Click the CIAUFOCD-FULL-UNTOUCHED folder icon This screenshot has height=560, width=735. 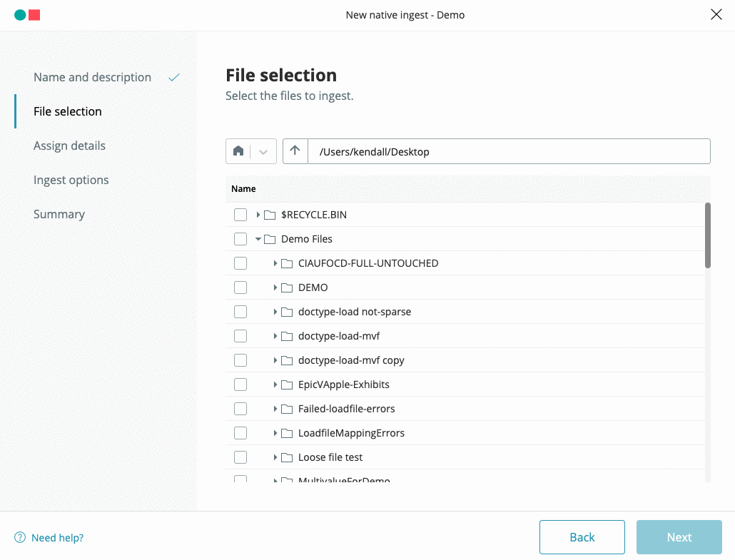point(287,264)
